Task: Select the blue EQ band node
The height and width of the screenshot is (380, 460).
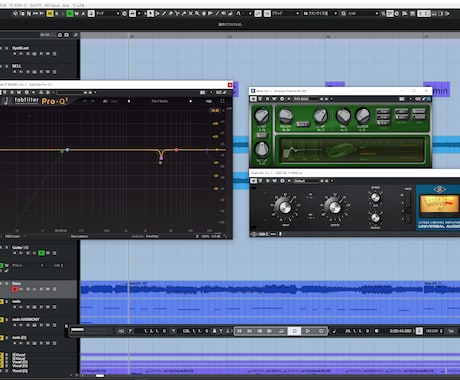Action: click(x=67, y=150)
